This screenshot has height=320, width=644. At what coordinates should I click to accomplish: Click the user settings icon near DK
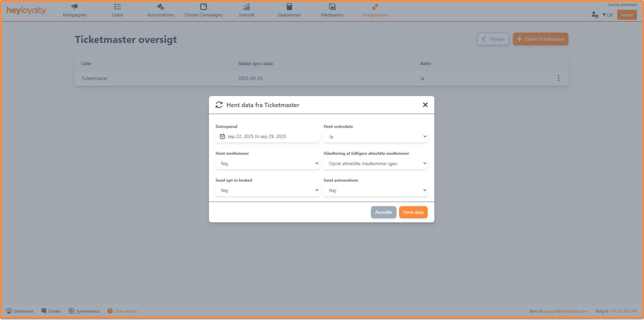[595, 15]
